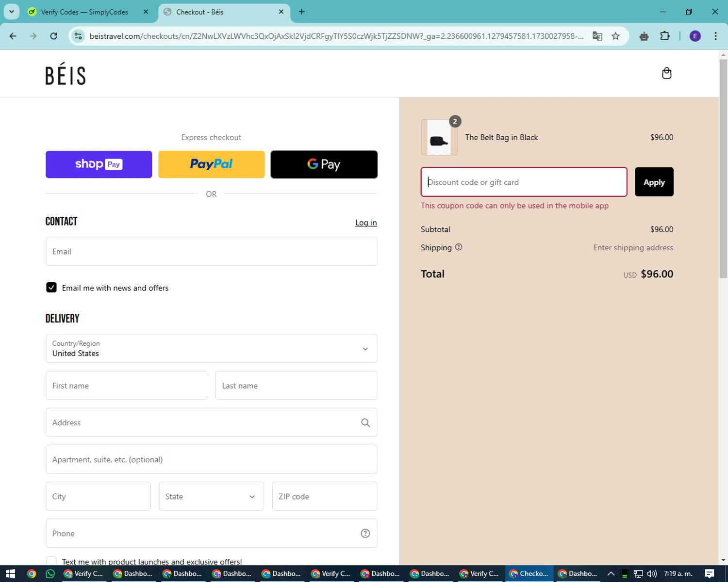Image resolution: width=728 pixels, height=582 pixels.
Task: Click the Apartment, suite, etc. field
Action: pyautogui.click(x=211, y=459)
